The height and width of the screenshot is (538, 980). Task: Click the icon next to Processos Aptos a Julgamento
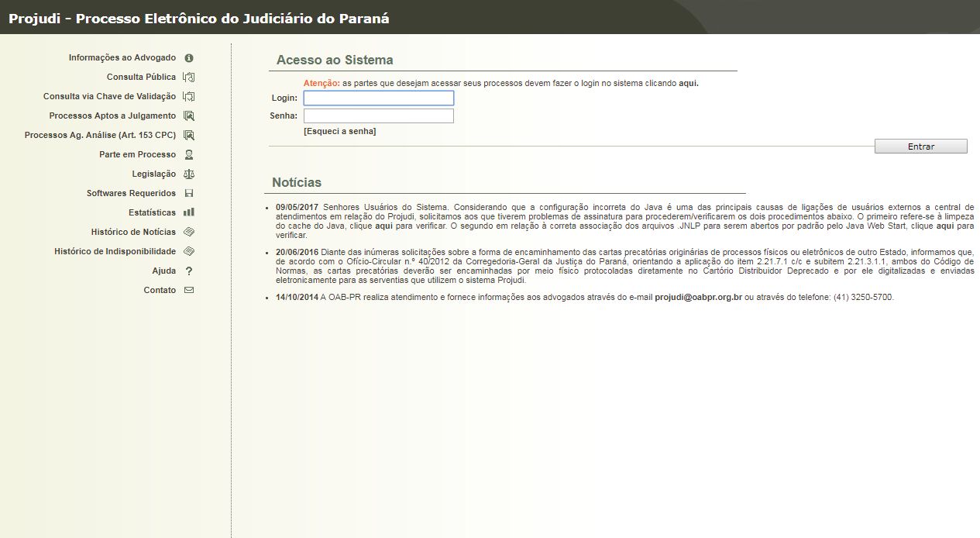[x=188, y=116]
